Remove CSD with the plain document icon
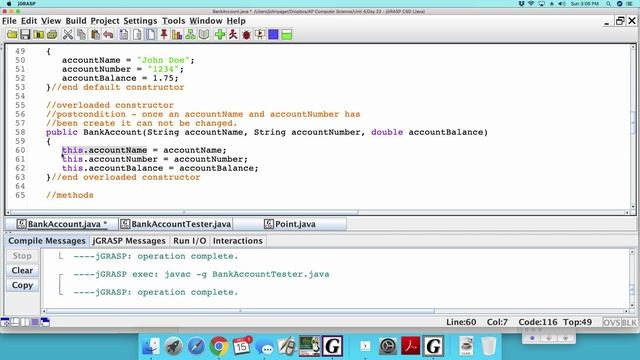This screenshot has height=360, width=640. pos(137,35)
